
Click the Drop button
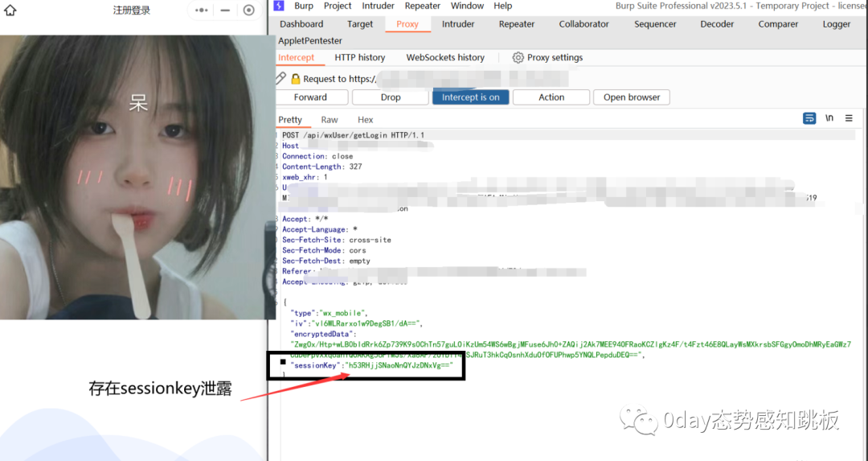click(391, 97)
